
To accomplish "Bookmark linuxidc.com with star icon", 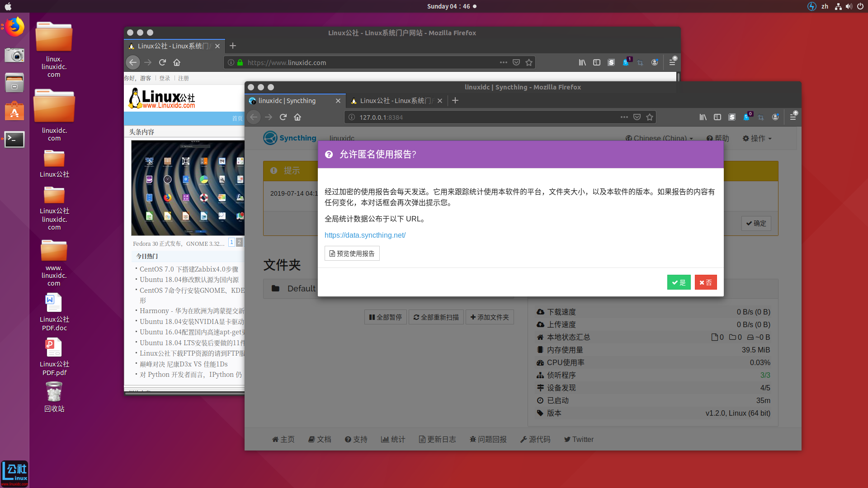I will (x=529, y=62).
